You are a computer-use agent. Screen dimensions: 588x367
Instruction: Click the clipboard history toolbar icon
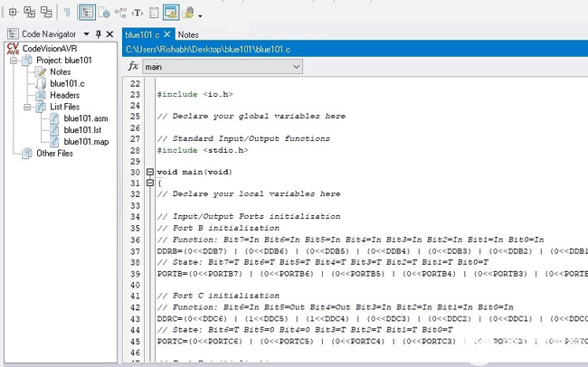click(x=154, y=13)
